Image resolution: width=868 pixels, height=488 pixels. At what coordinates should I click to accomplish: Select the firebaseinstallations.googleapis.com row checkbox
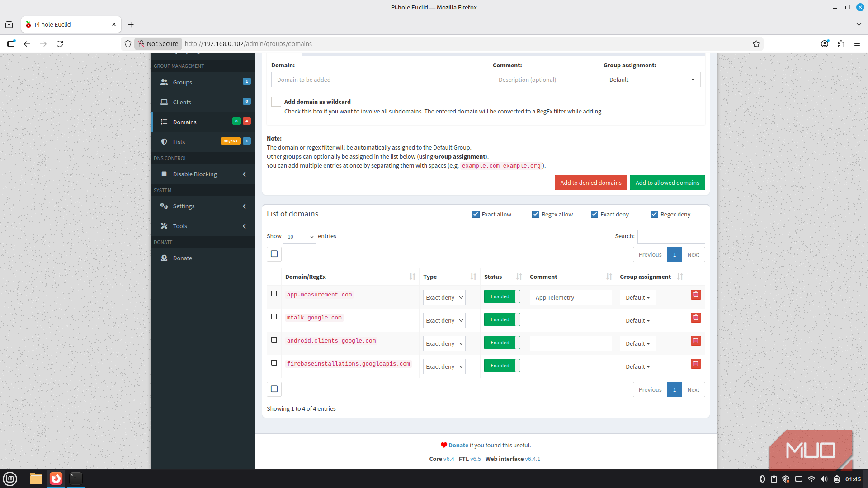(274, 363)
